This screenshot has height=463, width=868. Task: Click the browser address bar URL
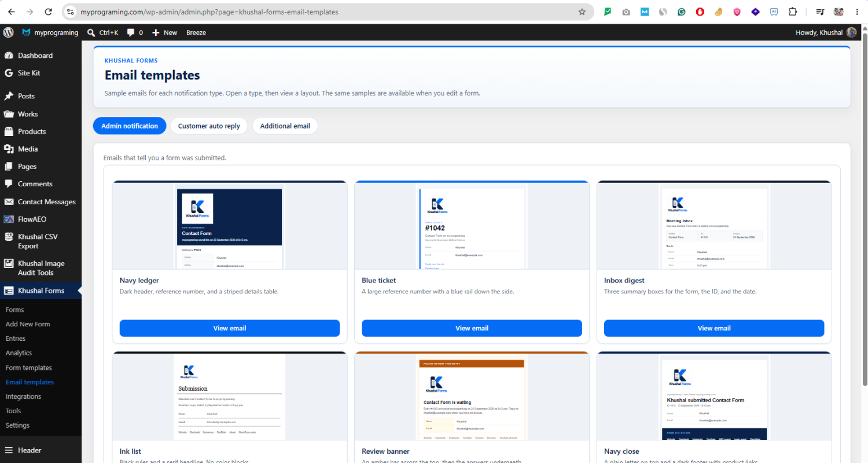coord(209,12)
